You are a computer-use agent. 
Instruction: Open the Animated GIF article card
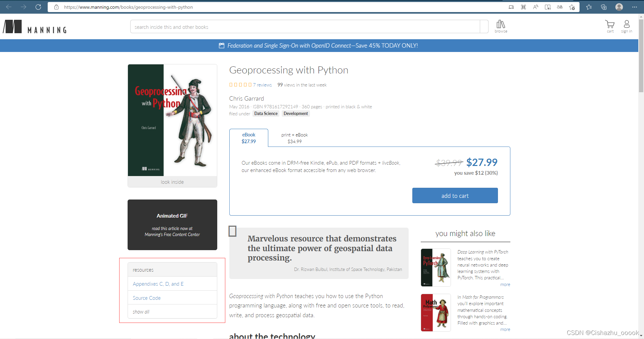(172, 225)
